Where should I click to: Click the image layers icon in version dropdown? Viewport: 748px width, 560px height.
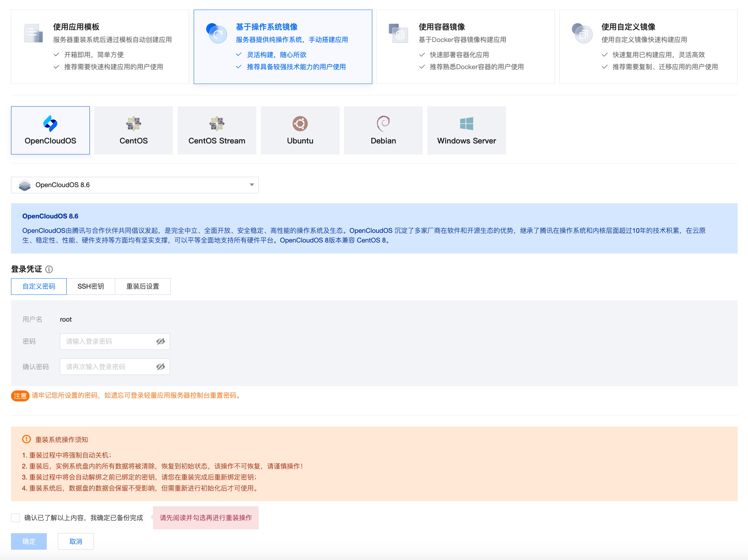pyautogui.click(x=25, y=185)
